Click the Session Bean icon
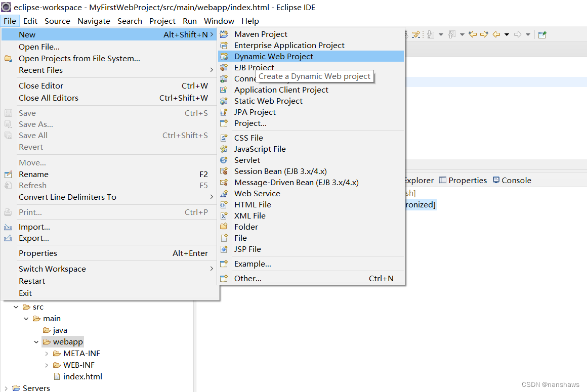The width and height of the screenshot is (587, 392). 224,171
